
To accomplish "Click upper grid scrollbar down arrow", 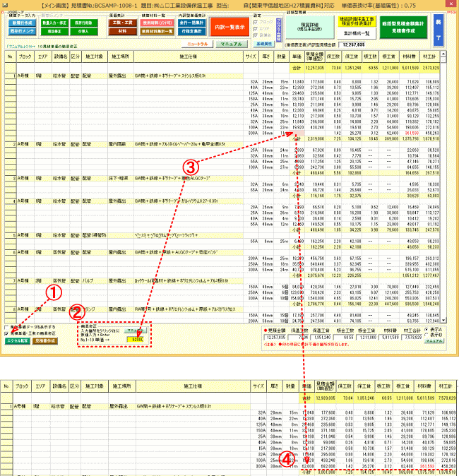I will tap(443, 320).
